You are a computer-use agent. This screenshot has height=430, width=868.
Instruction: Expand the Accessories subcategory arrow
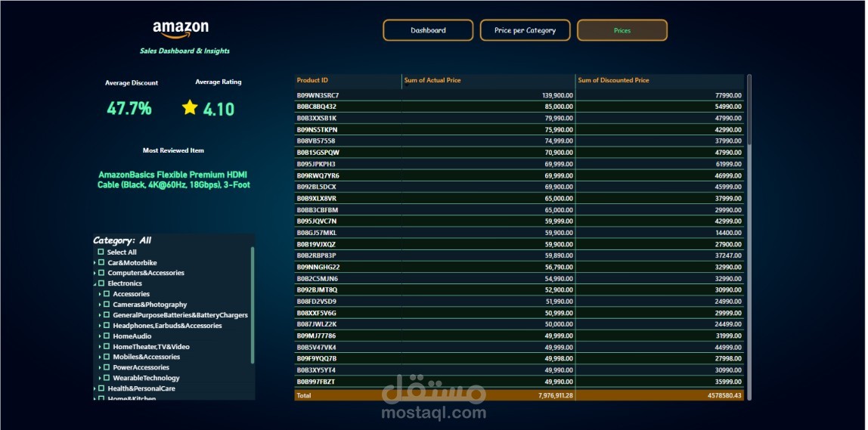[101, 295]
